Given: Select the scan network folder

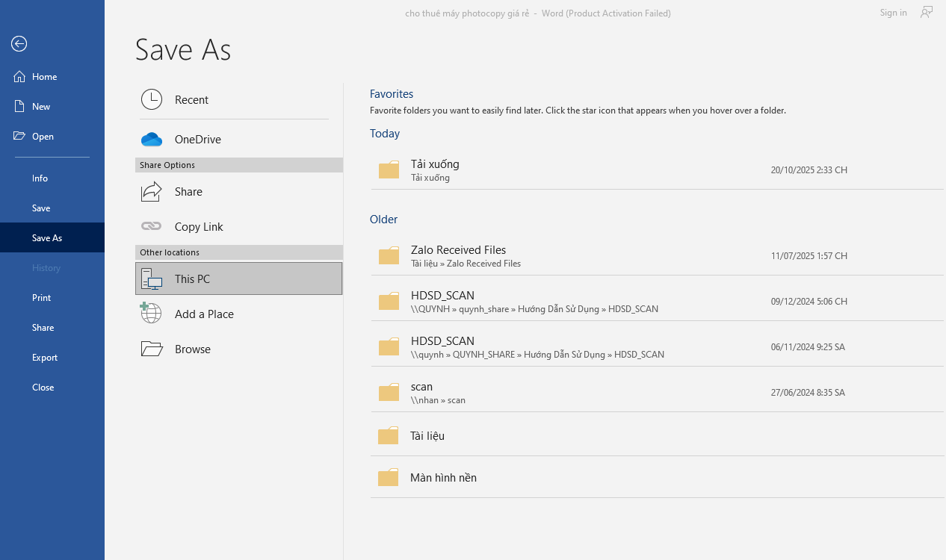Looking at the screenshot, I should click(422, 392).
